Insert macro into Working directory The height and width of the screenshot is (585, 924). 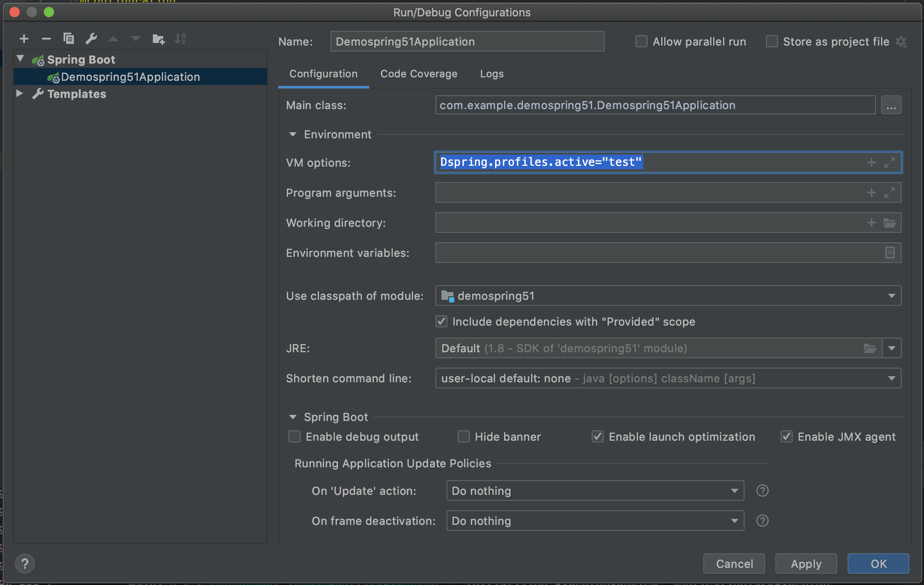coord(871,222)
